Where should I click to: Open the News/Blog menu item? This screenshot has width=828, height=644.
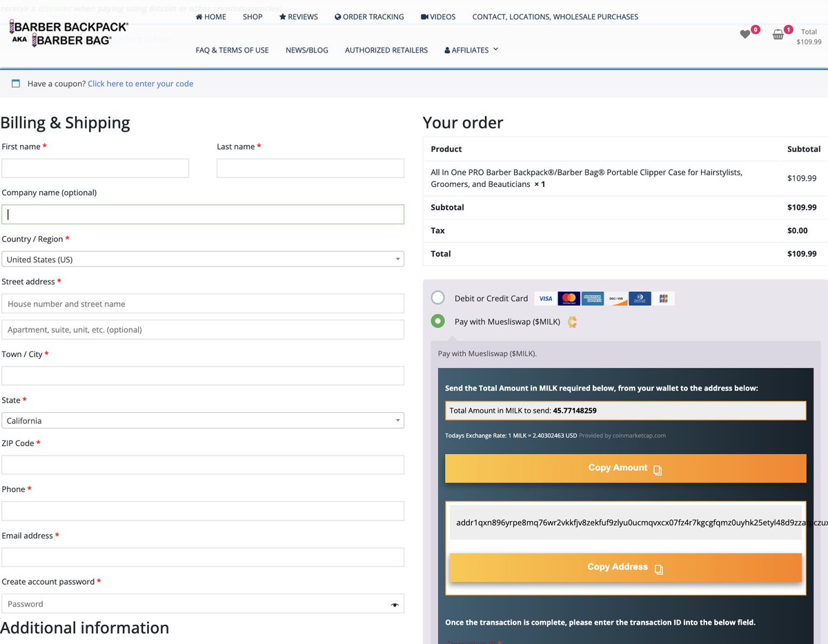[307, 50]
